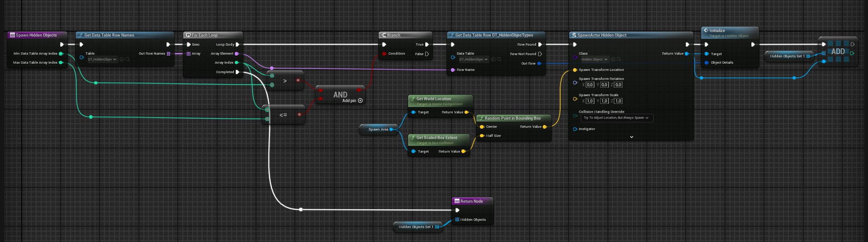The image size is (868, 242).
Task: Open Table dropdown on Get Data Table Row Names
Action: pyautogui.click(x=102, y=60)
